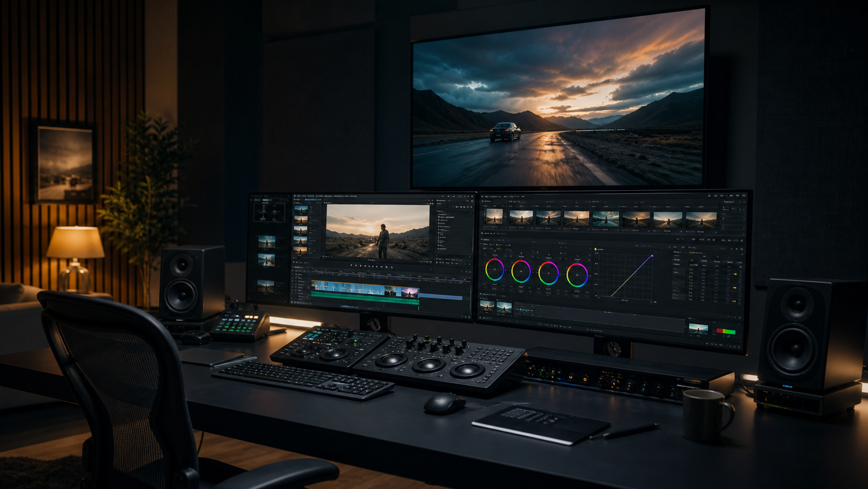Select the pale blue clip after the video clips
This screenshot has width=868, height=489.
441,297
